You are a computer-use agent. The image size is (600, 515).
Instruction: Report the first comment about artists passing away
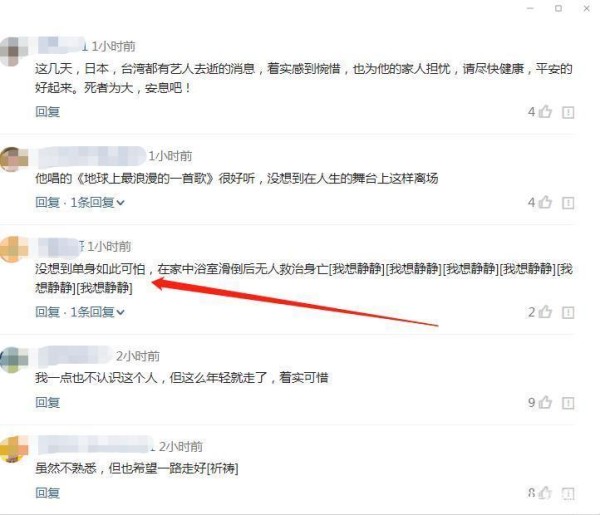click(x=568, y=112)
